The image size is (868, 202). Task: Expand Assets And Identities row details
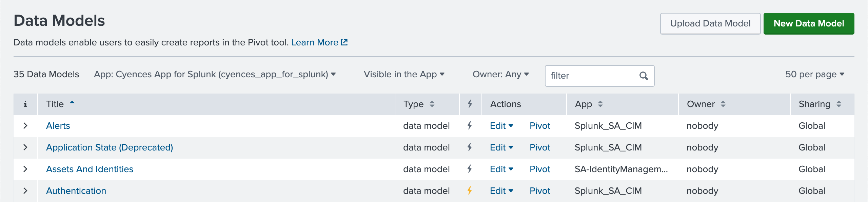point(25,169)
